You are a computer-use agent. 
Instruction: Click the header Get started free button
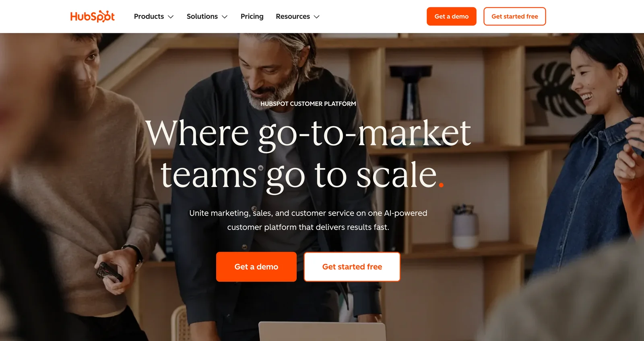514,16
